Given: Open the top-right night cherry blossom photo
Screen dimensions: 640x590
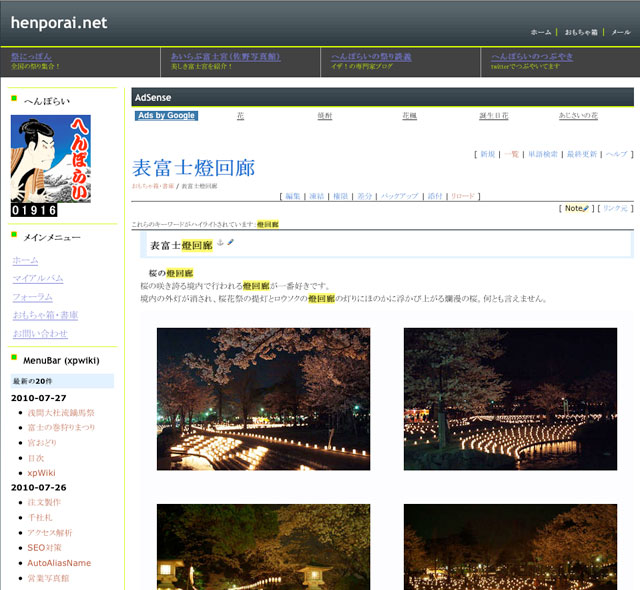Looking at the screenshot, I should pos(510,399).
